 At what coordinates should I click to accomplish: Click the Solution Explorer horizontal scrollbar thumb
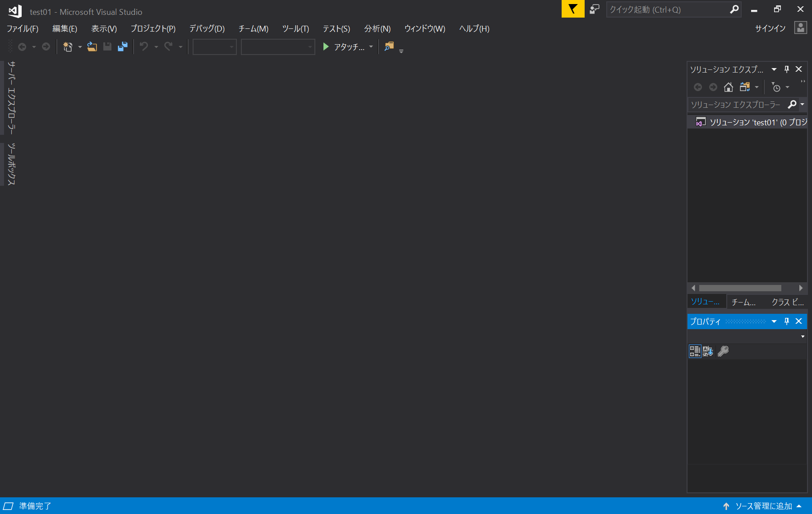[x=740, y=288]
